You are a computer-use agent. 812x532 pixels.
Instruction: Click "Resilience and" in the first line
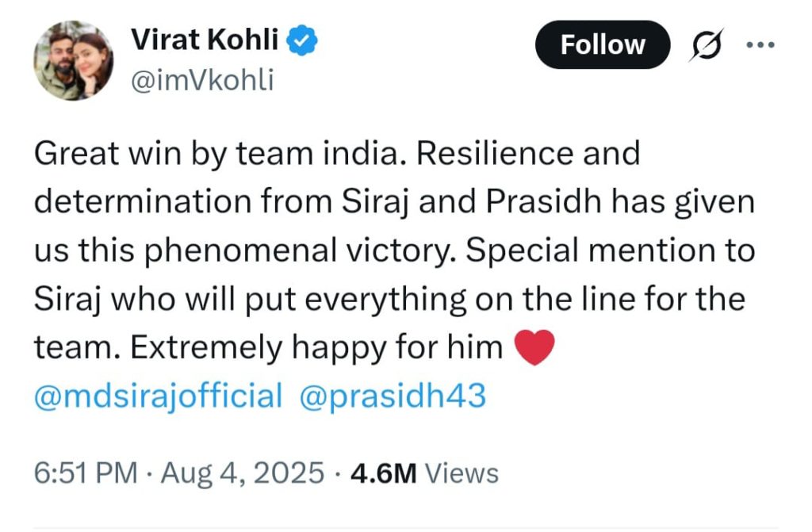(528, 154)
